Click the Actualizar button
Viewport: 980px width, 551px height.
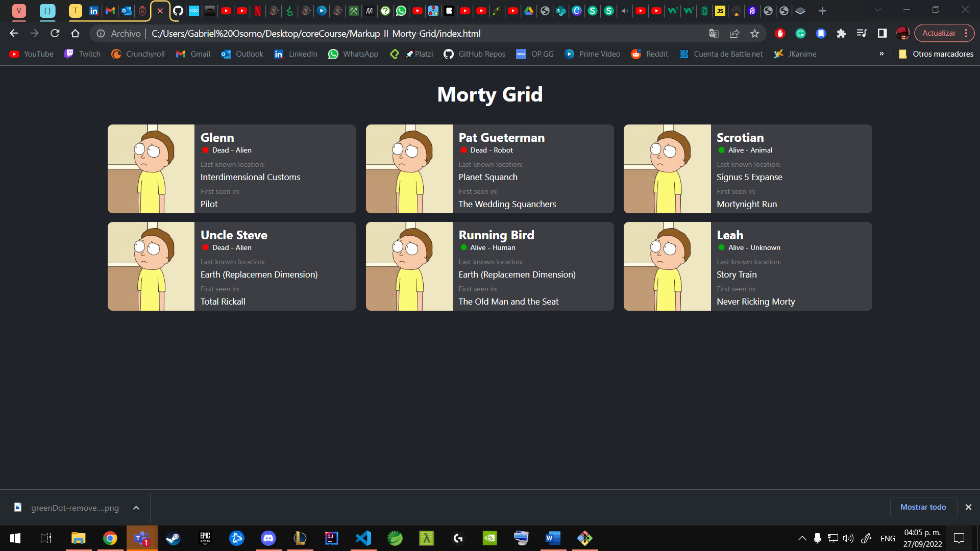938,33
